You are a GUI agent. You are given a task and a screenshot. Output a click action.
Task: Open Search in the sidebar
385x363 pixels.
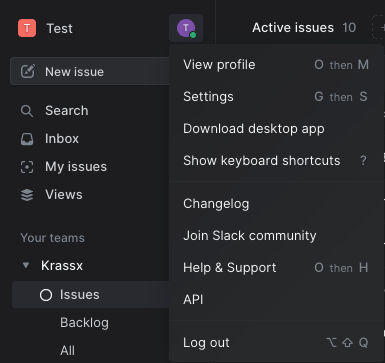(x=67, y=111)
